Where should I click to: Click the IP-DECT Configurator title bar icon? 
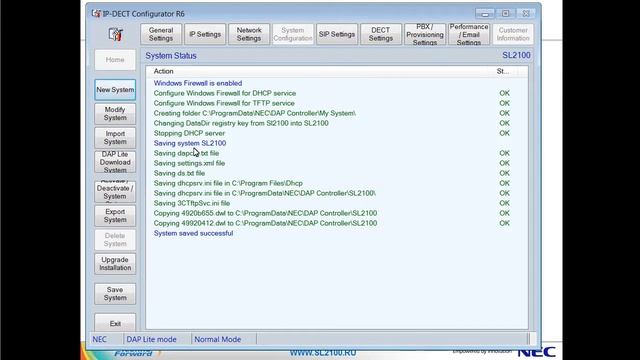[96, 13]
